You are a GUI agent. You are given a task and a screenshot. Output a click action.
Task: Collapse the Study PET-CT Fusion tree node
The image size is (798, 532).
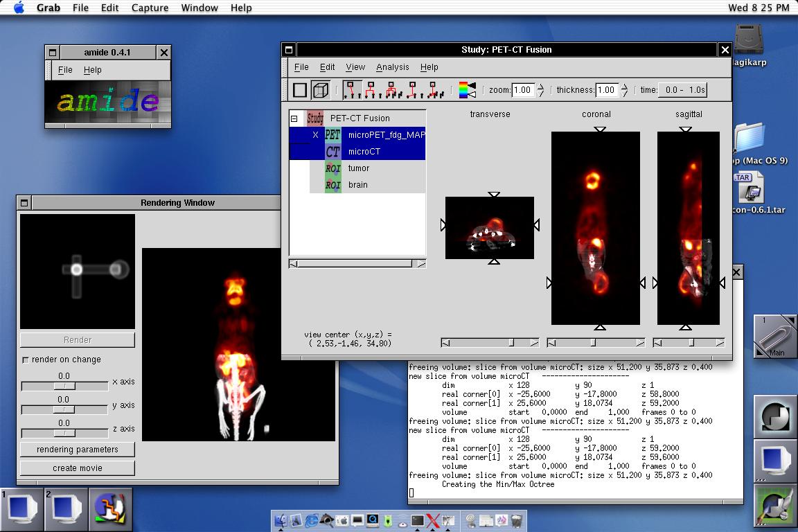294,118
